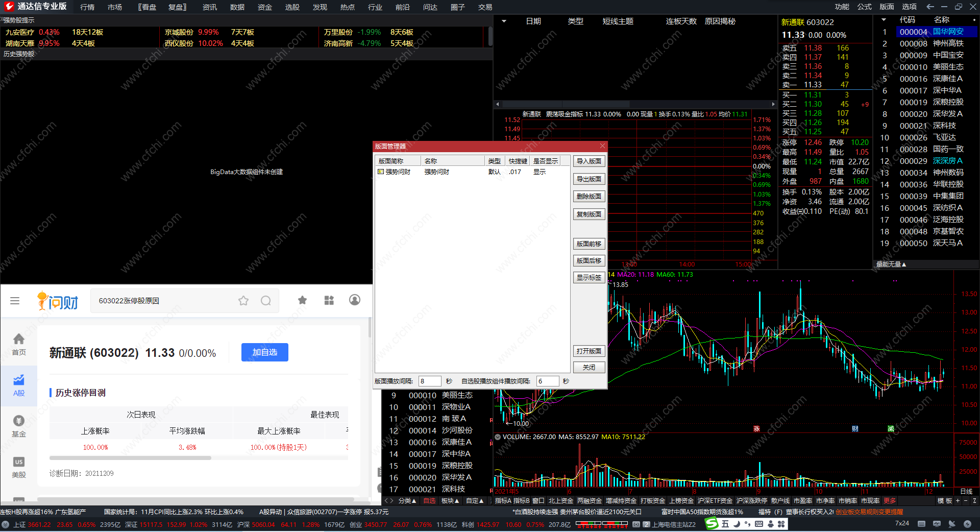Open the 公式 menu
The image size is (980, 532).
point(865,7)
